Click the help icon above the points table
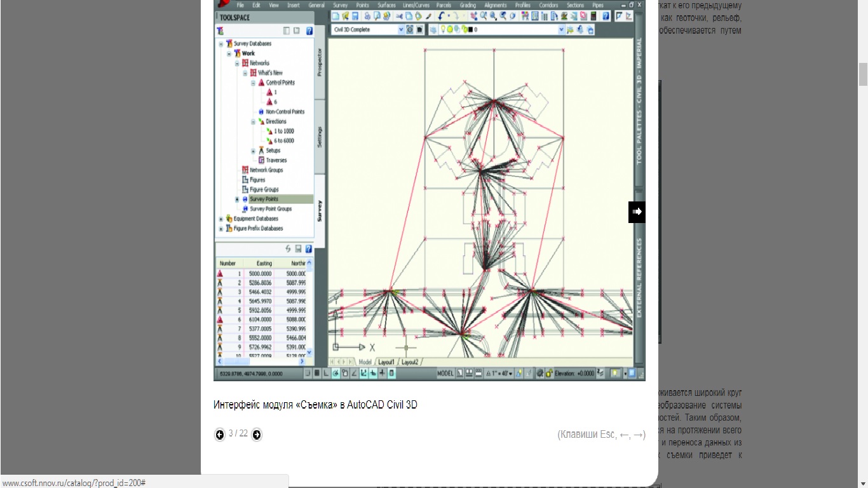Screen dimensions: 868x488 click(x=309, y=249)
